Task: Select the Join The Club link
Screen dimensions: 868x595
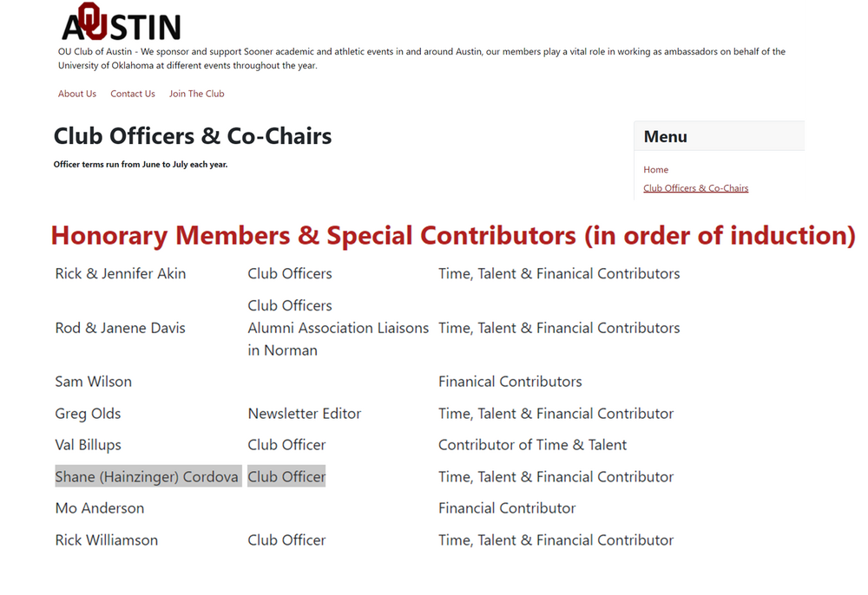Action: 196,94
